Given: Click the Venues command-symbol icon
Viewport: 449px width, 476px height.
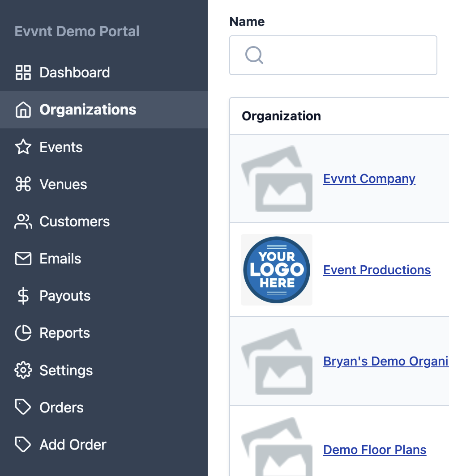Looking at the screenshot, I should (x=23, y=184).
